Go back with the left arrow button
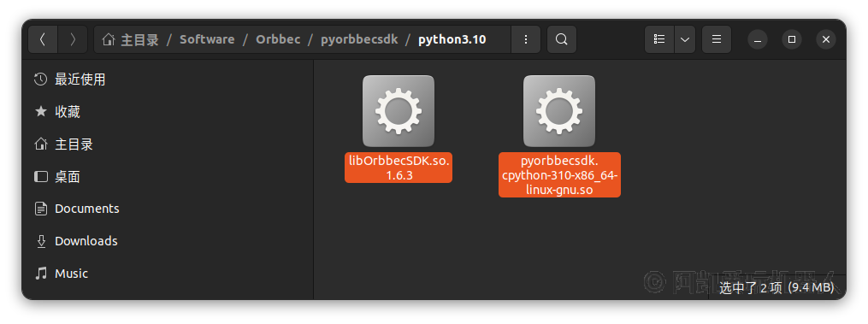 [43, 39]
